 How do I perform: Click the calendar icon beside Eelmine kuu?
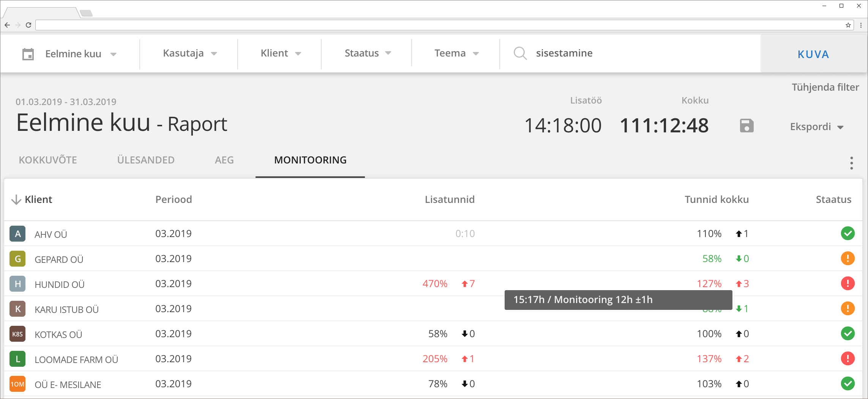[x=28, y=54]
